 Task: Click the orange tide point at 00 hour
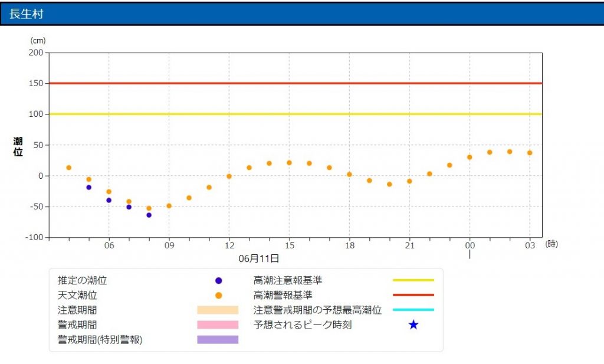tap(470, 157)
